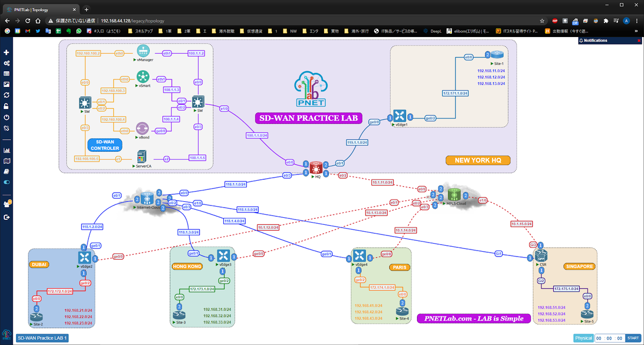Screen dimensions: 644x345
Task: Reload the page in the browser
Action: pyautogui.click(x=27, y=20)
